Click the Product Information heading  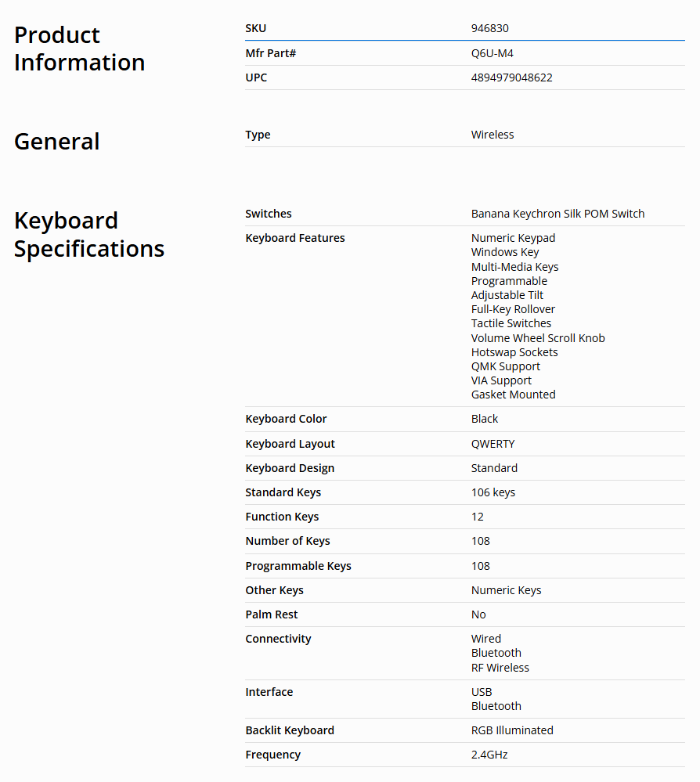click(x=79, y=49)
